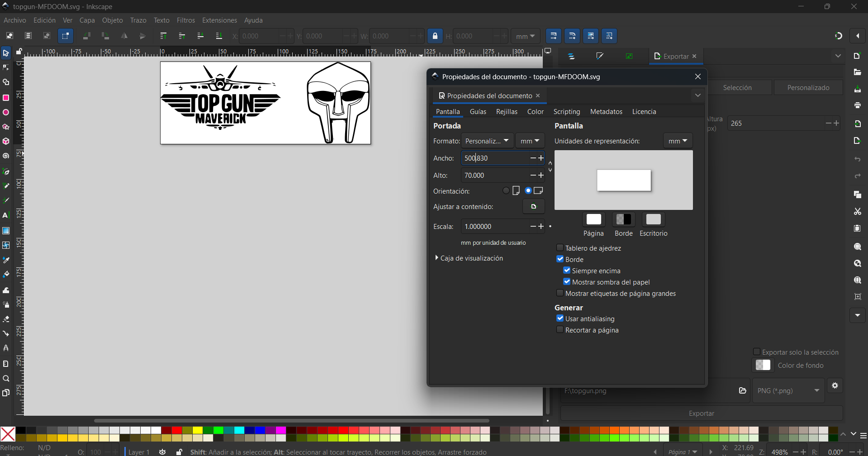The width and height of the screenshot is (868, 456).
Task: Open the Formato page size dropdown
Action: tap(488, 141)
